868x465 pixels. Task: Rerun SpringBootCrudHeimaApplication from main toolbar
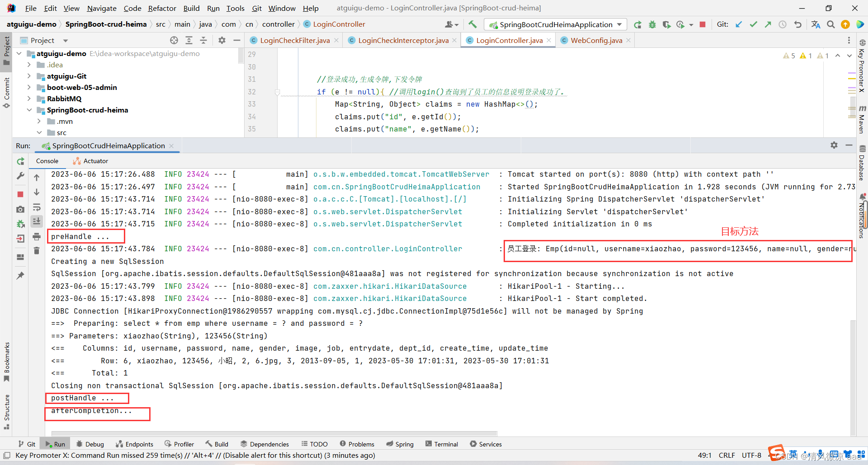click(x=637, y=24)
